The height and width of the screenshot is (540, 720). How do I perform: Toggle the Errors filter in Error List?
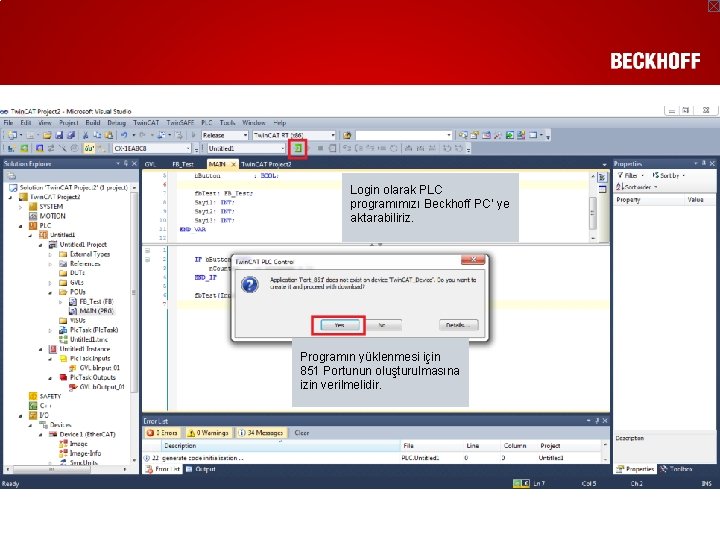pyautogui.click(x=162, y=433)
